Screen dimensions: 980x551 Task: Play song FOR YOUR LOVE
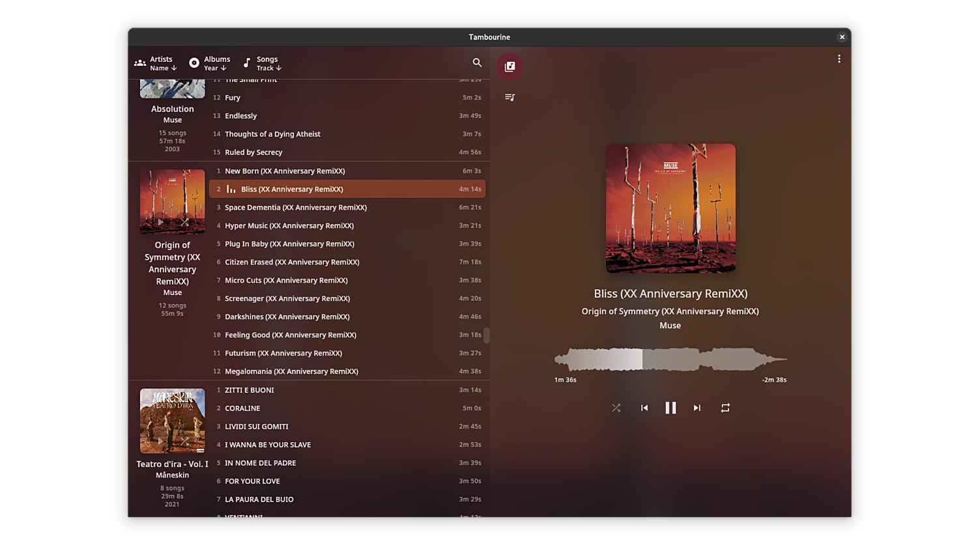click(347, 481)
